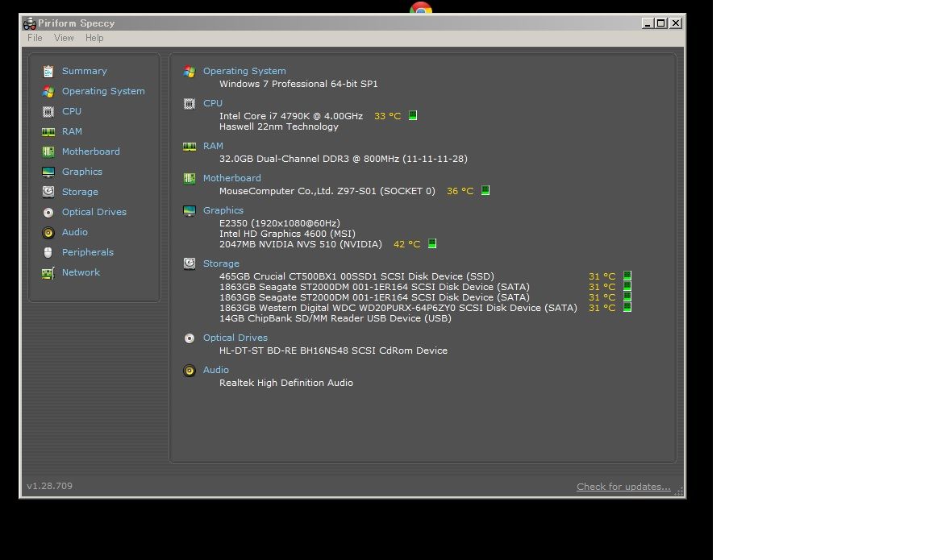Click the Graphics heading link in main panel
This screenshot has height=560, width=929.
point(223,210)
